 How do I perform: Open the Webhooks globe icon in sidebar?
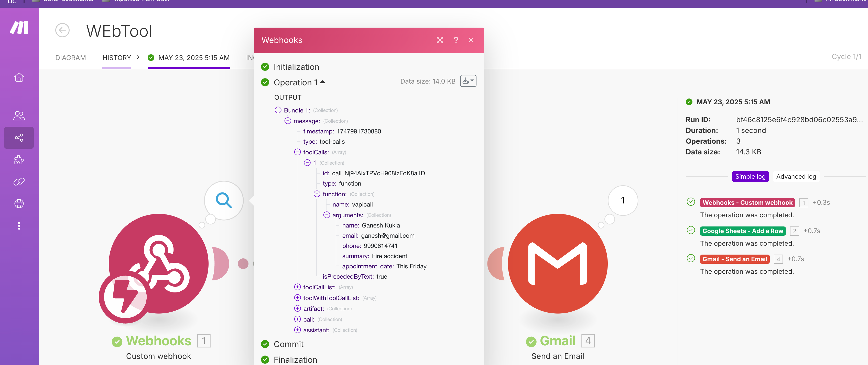click(x=19, y=203)
